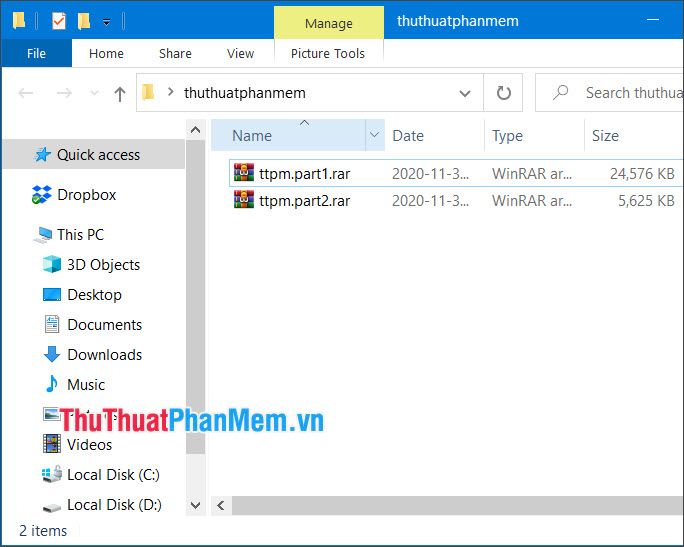Screen dimensions: 684x547
Task: Go up one folder level
Action: tap(120, 93)
